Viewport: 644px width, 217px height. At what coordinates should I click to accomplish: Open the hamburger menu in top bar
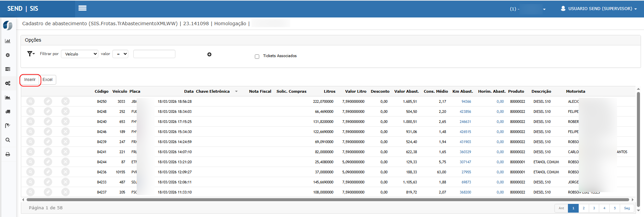[82, 8]
